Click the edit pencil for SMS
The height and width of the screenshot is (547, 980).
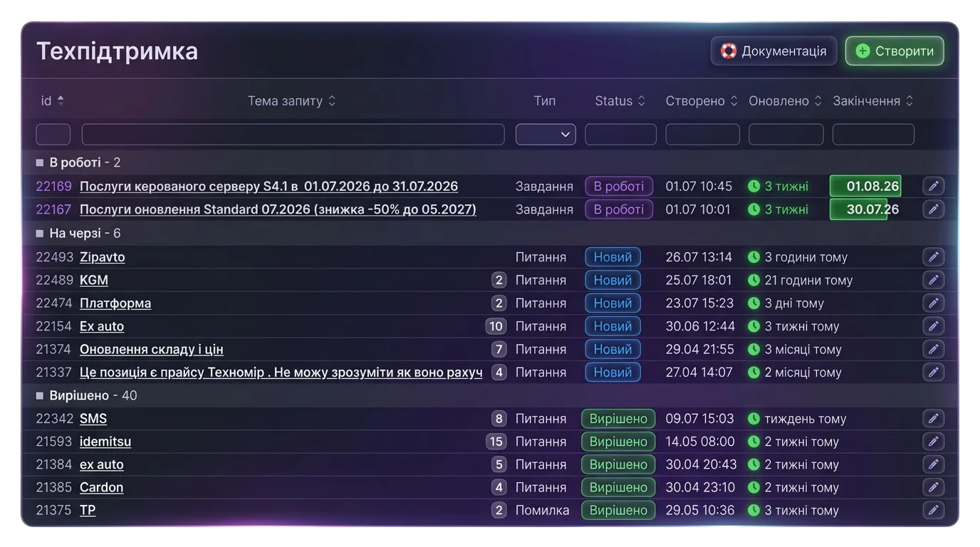tap(933, 419)
